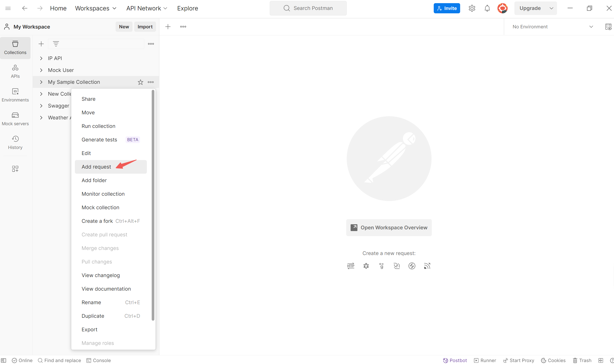Click Upgrade account dropdown arrow
The width and height of the screenshot is (614, 364).
point(551,8)
